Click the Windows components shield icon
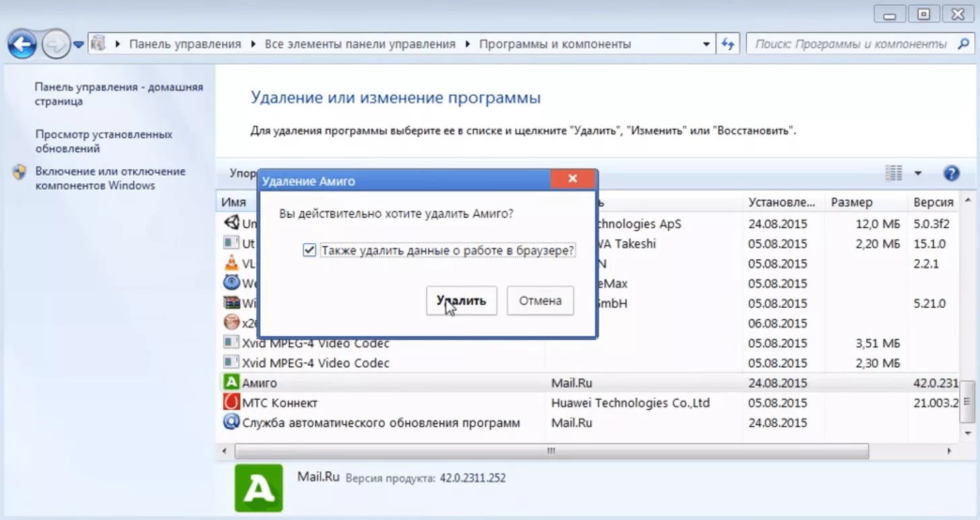 click(20, 172)
